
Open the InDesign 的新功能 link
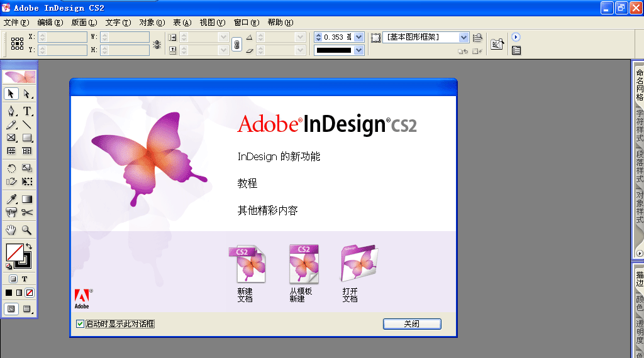click(x=279, y=156)
